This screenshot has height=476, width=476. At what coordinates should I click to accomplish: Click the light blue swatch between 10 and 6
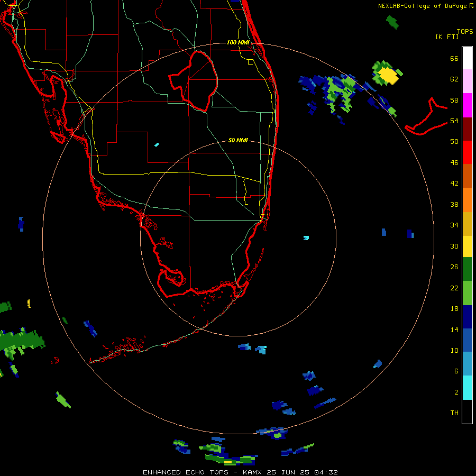[467, 363]
